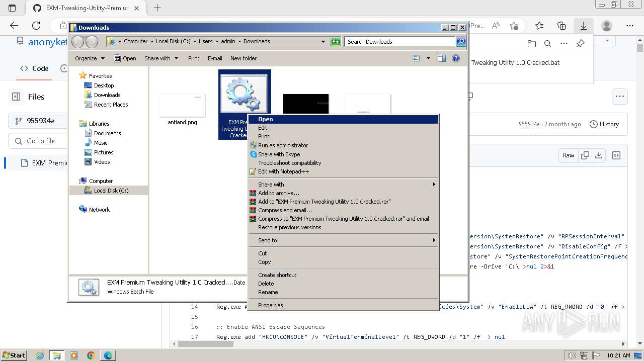Select Downloads under Favorites
Viewport: 644px width, 362px height.
(107, 95)
